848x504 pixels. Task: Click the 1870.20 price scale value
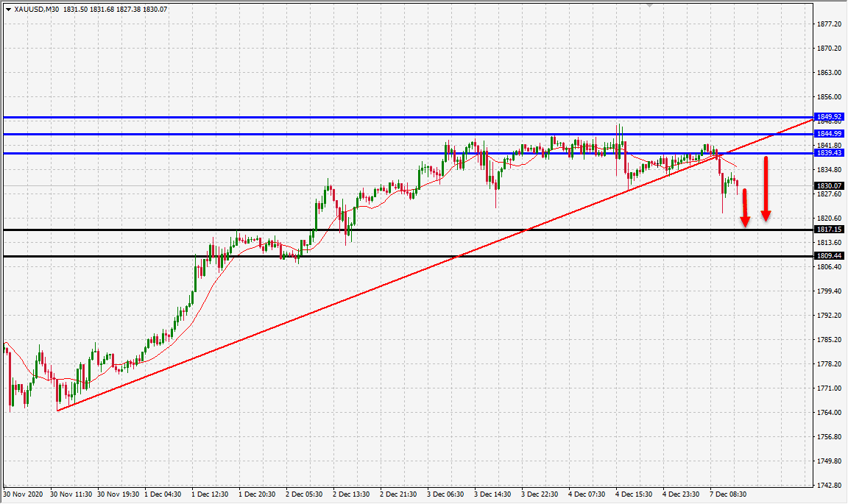(829, 48)
